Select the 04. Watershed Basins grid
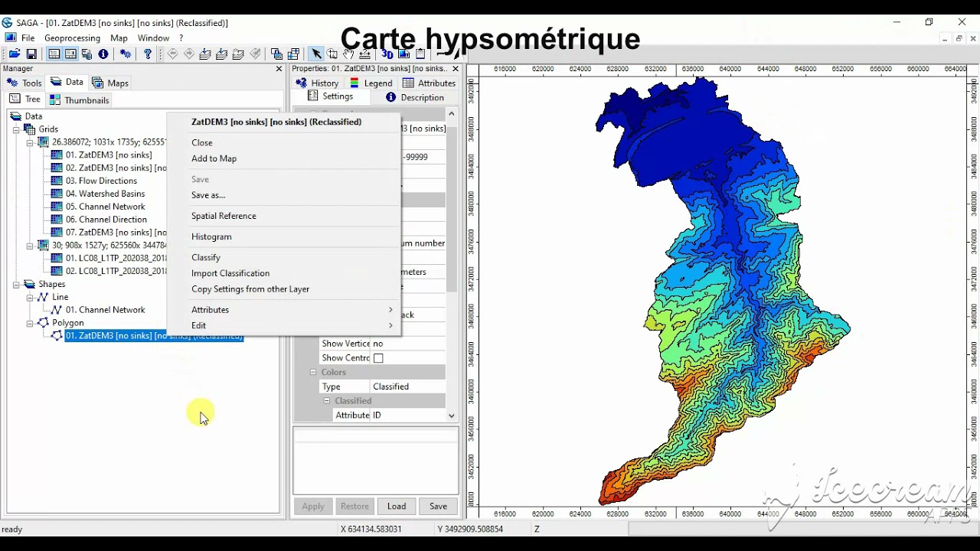This screenshot has height=551, width=980. [x=105, y=194]
